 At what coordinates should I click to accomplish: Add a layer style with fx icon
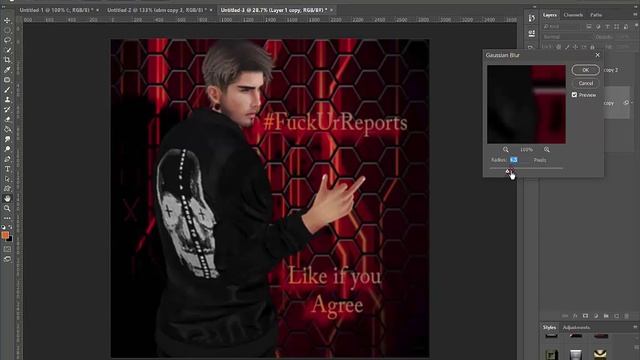tap(575, 316)
